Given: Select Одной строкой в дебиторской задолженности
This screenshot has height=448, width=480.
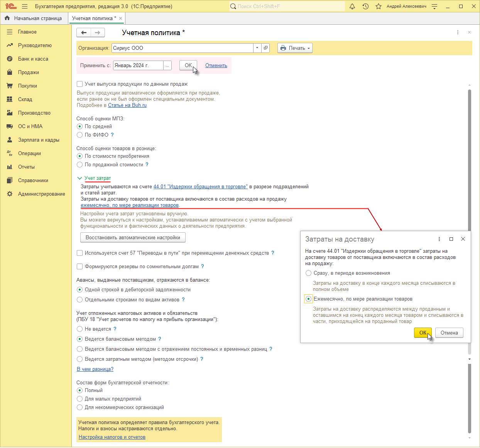Looking at the screenshot, I should (80, 290).
